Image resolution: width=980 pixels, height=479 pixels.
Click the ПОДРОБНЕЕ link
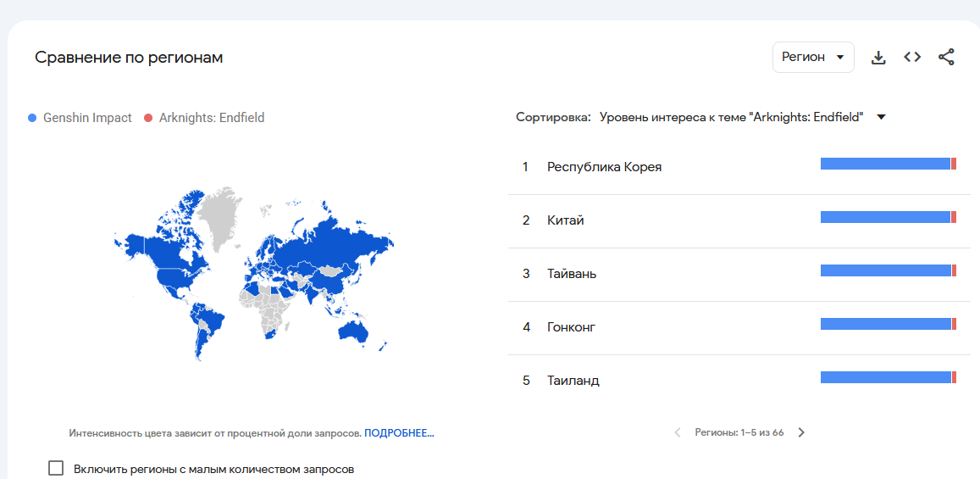[x=399, y=433]
